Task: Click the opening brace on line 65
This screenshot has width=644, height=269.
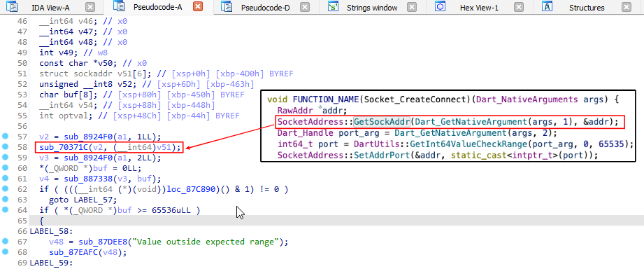Action: coord(42,221)
